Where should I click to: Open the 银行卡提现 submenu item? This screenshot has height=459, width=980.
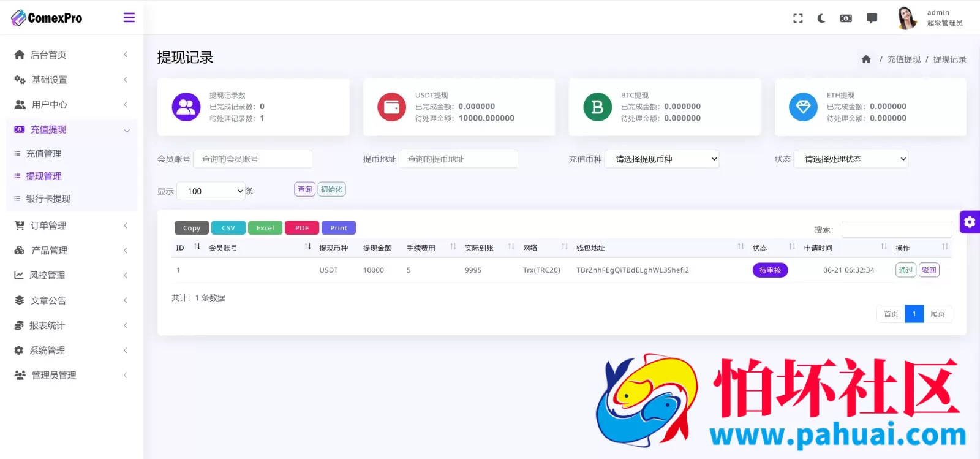point(48,199)
